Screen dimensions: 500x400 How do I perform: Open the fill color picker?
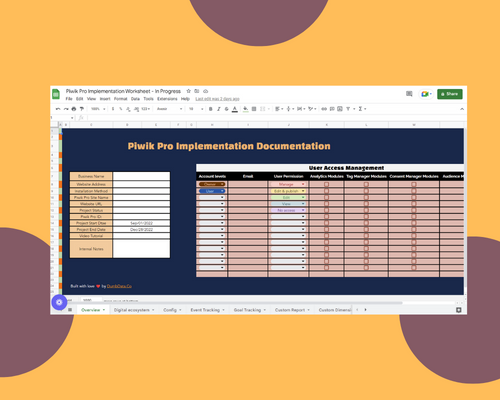tap(246, 109)
